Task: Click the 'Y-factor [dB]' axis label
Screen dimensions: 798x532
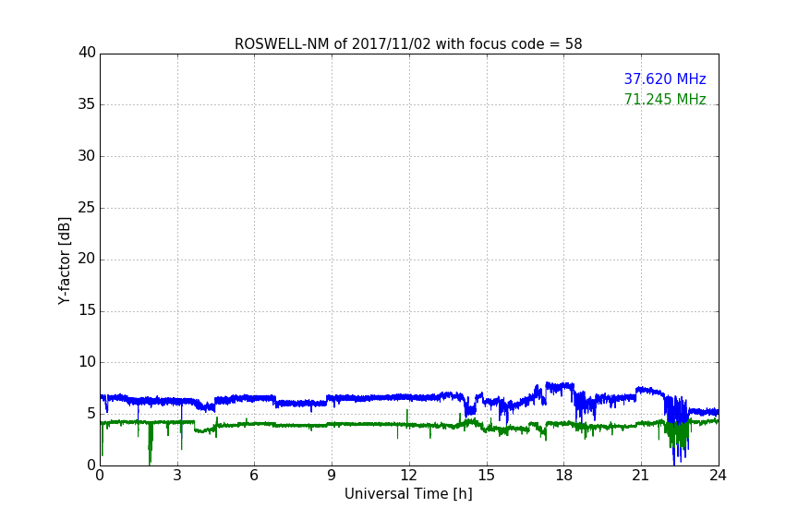Action: coord(64,260)
